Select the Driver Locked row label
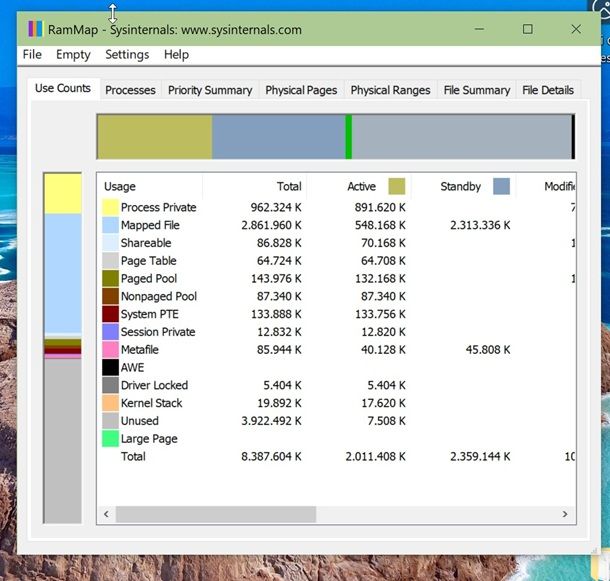 point(154,385)
